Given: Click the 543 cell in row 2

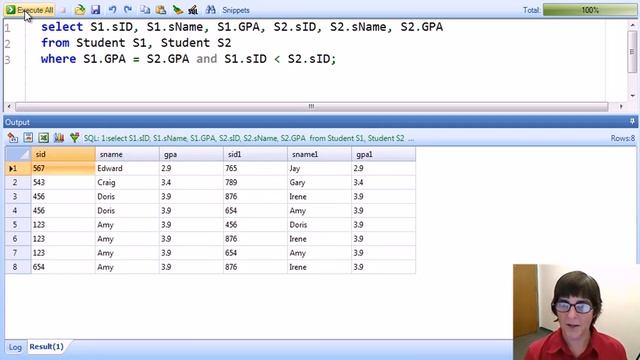Looking at the screenshot, I should (63, 182).
